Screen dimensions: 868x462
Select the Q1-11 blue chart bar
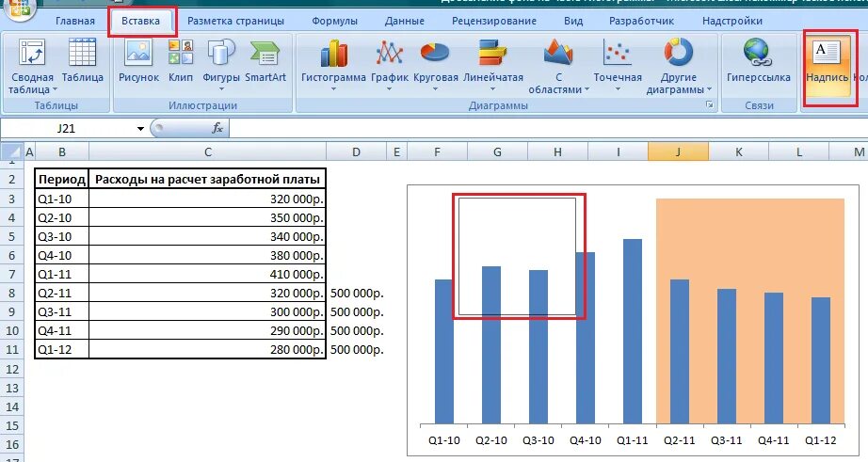[x=633, y=331]
